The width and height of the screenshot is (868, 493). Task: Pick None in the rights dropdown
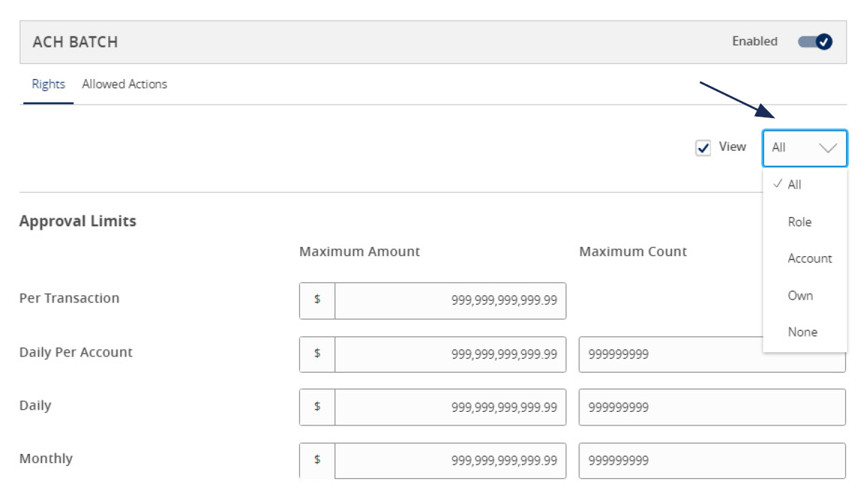point(803,332)
